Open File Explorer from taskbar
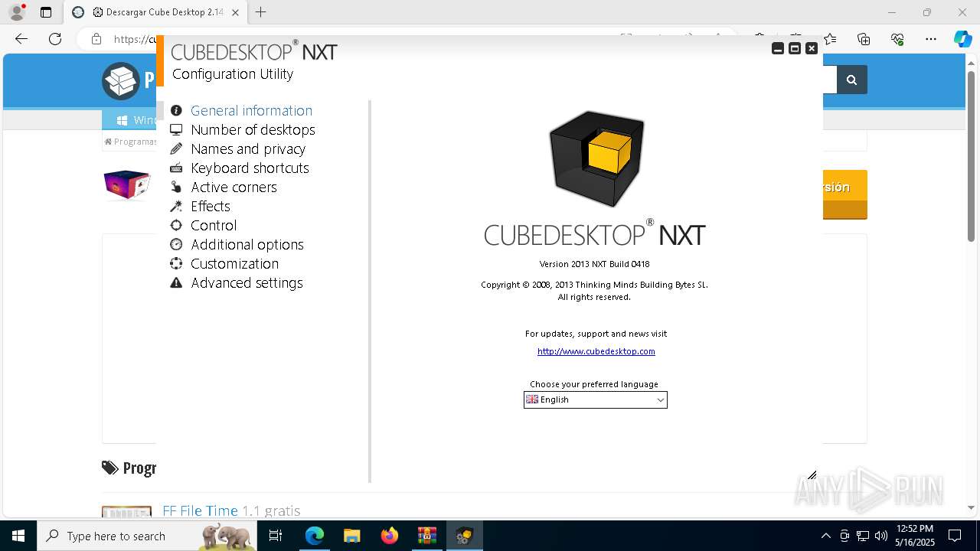 pyautogui.click(x=351, y=536)
